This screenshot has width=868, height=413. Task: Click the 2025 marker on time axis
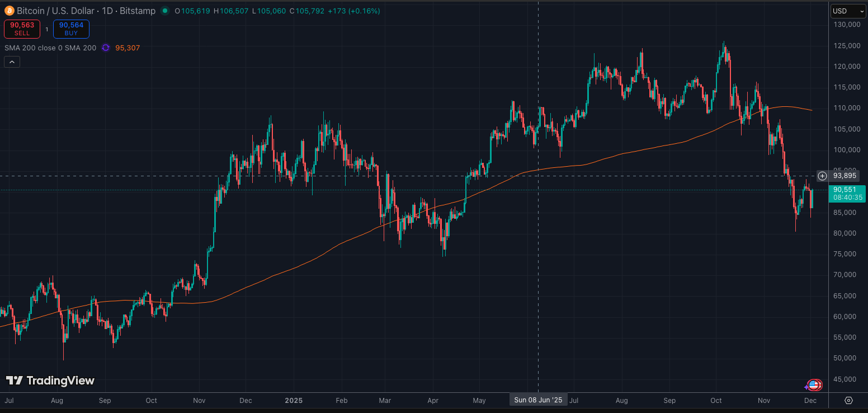pos(294,400)
